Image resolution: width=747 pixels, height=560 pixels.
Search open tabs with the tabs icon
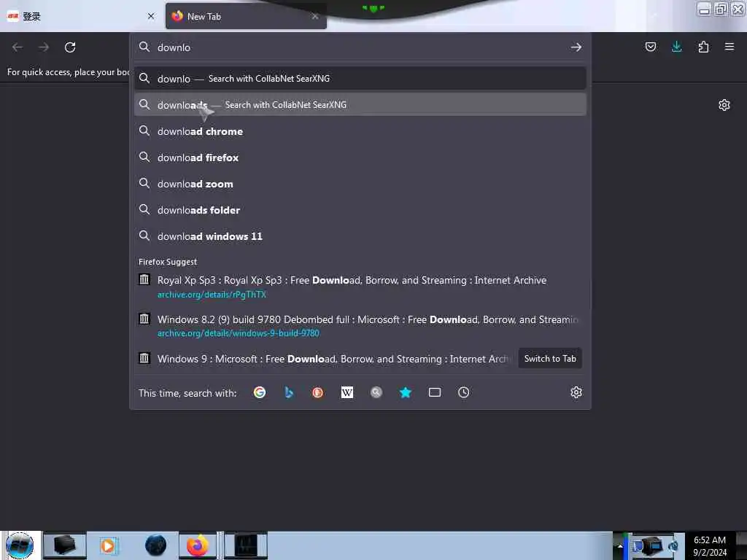[435, 392]
